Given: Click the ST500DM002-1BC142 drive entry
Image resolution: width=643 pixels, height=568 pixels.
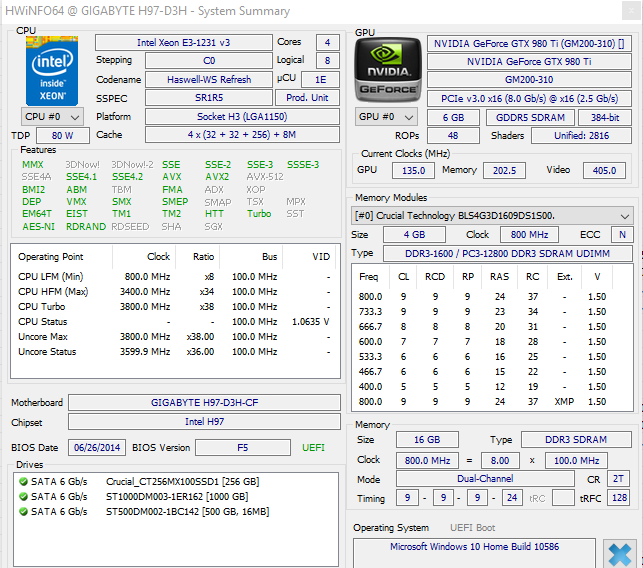Looking at the screenshot, I should 187,511.
